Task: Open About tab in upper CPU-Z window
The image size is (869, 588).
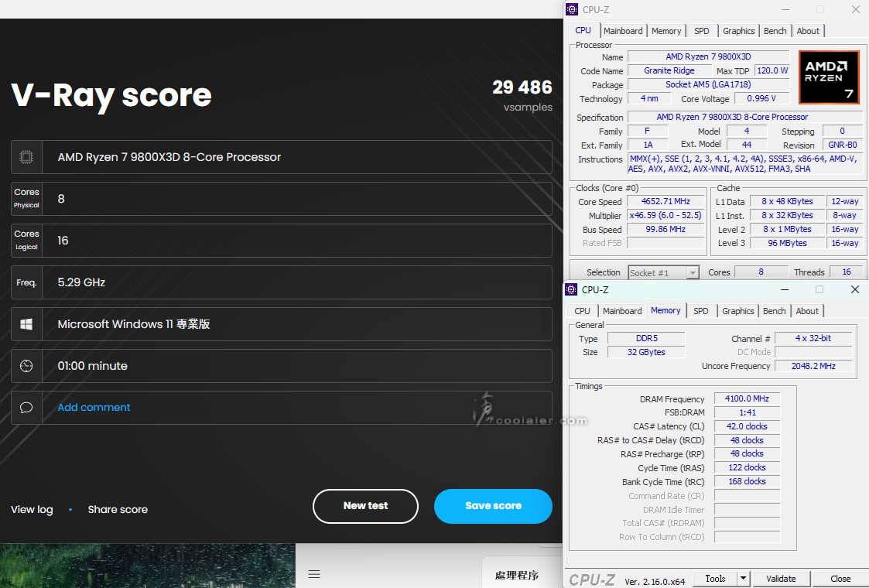Action: pyautogui.click(x=808, y=31)
